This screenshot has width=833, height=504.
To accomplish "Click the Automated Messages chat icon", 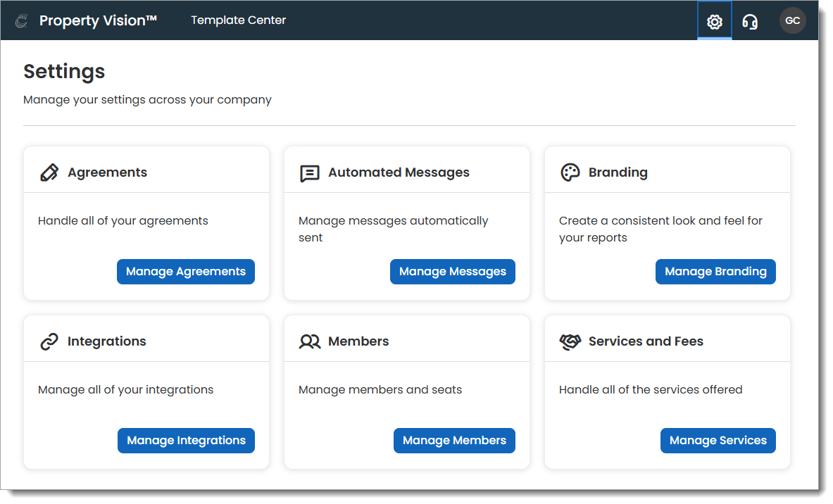I will tap(310, 173).
